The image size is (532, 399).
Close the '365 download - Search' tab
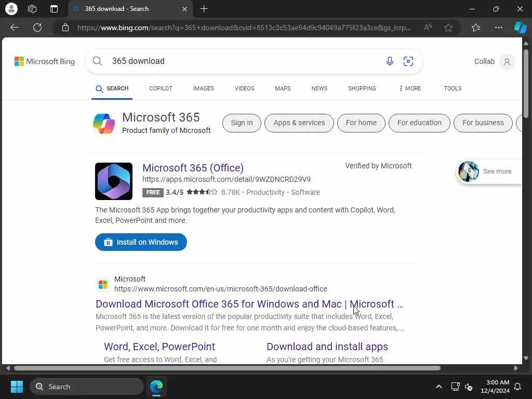pos(184,9)
